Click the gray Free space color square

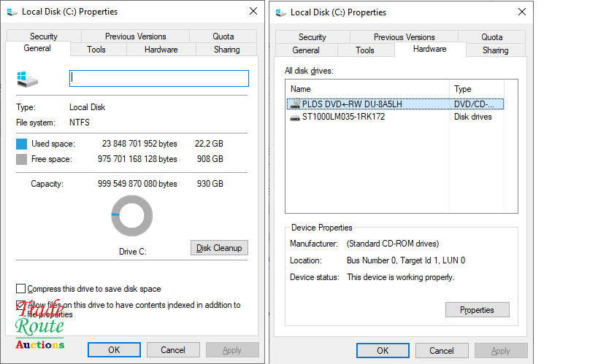(22, 159)
